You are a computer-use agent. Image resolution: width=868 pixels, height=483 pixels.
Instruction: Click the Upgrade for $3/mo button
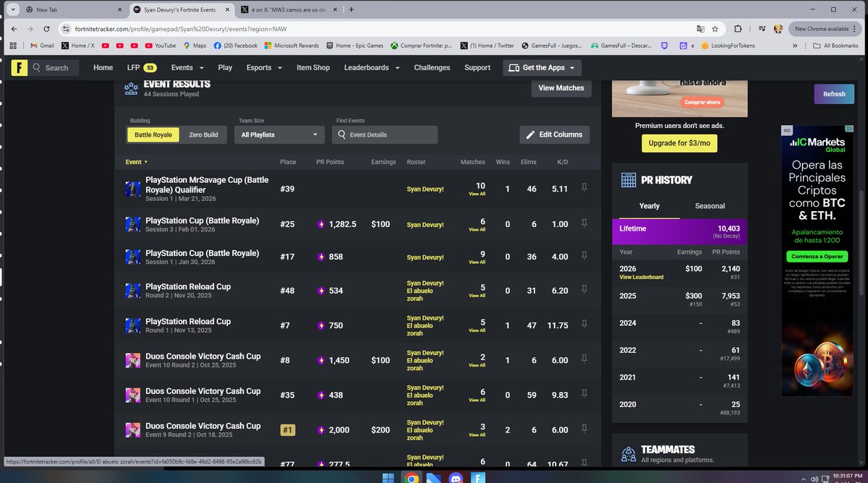(679, 143)
